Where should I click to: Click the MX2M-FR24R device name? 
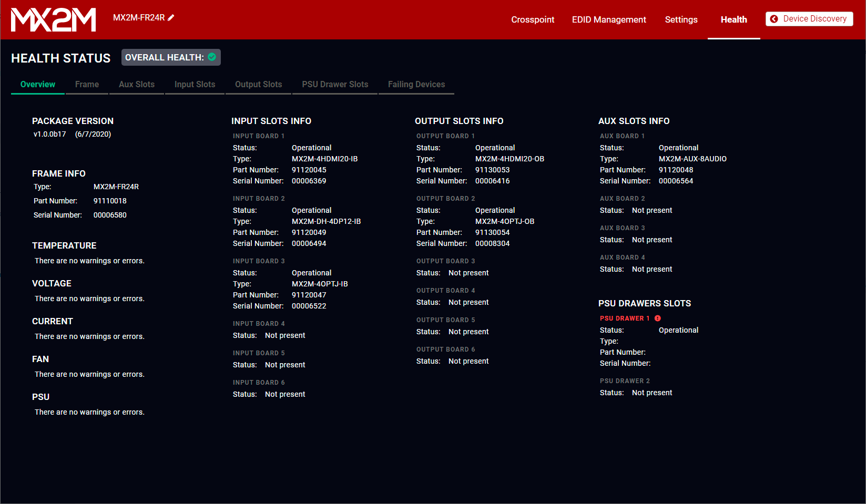point(139,17)
